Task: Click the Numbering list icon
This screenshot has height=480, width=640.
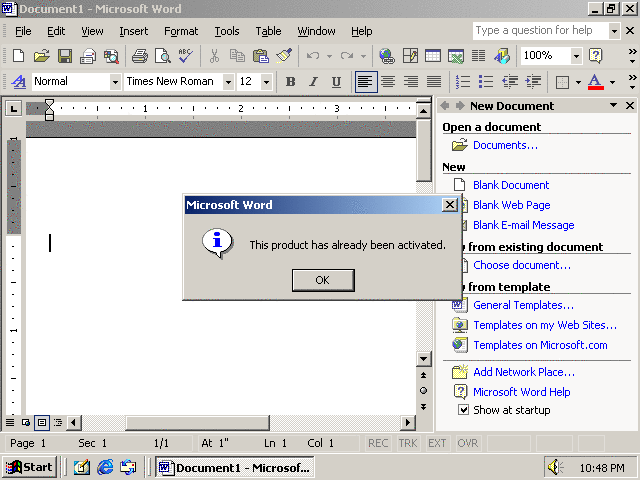Action: click(463, 82)
